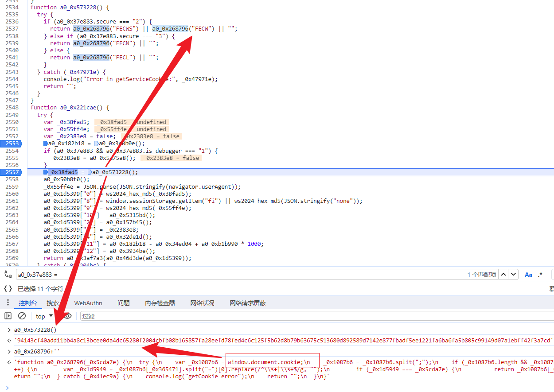Switch to the 控制台 console tab
This screenshot has height=392, width=554.
tap(27, 303)
